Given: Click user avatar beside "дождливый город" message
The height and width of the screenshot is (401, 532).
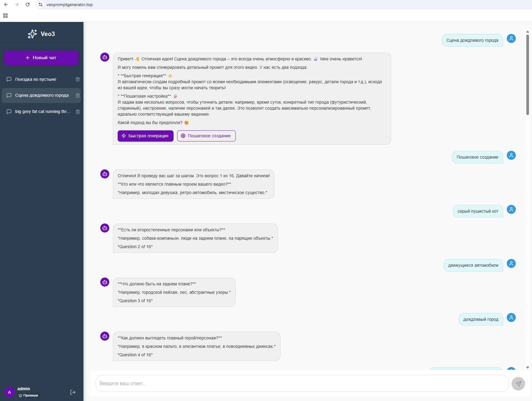Looking at the screenshot, I should tap(512, 317).
